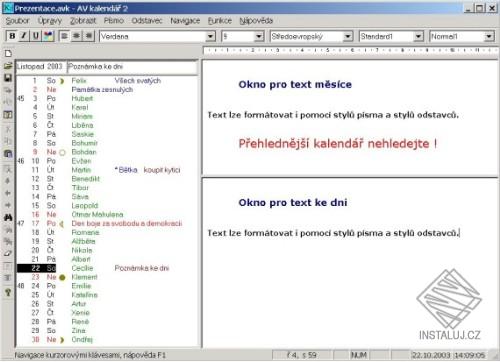Open the Středoevropský charset dropdown

[x=348, y=36]
